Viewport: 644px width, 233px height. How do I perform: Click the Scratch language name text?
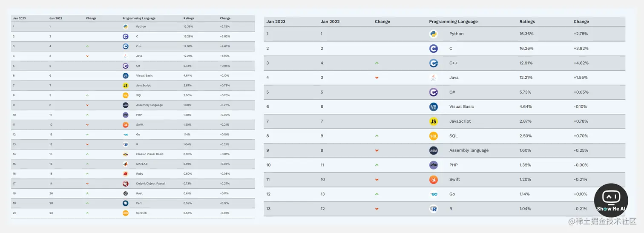[x=141, y=213]
